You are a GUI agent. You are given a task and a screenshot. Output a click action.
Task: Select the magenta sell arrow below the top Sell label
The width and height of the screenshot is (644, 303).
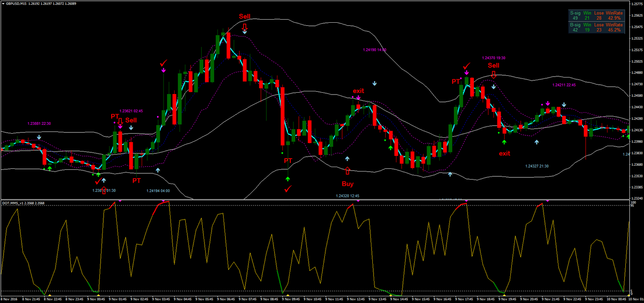click(164, 70)
